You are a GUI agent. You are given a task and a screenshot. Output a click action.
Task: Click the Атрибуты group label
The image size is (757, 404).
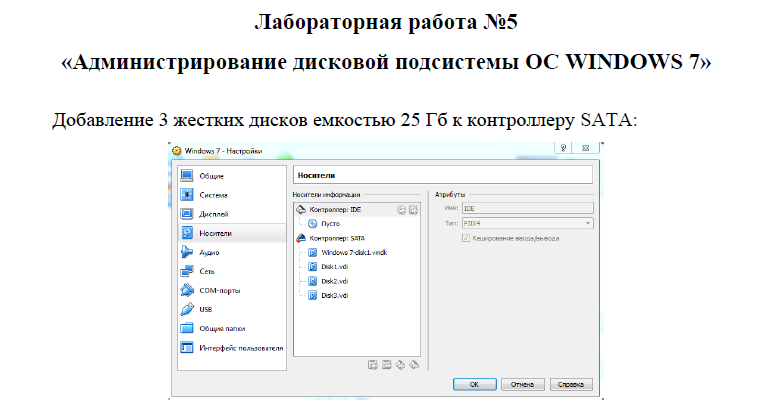pos(450,195)
